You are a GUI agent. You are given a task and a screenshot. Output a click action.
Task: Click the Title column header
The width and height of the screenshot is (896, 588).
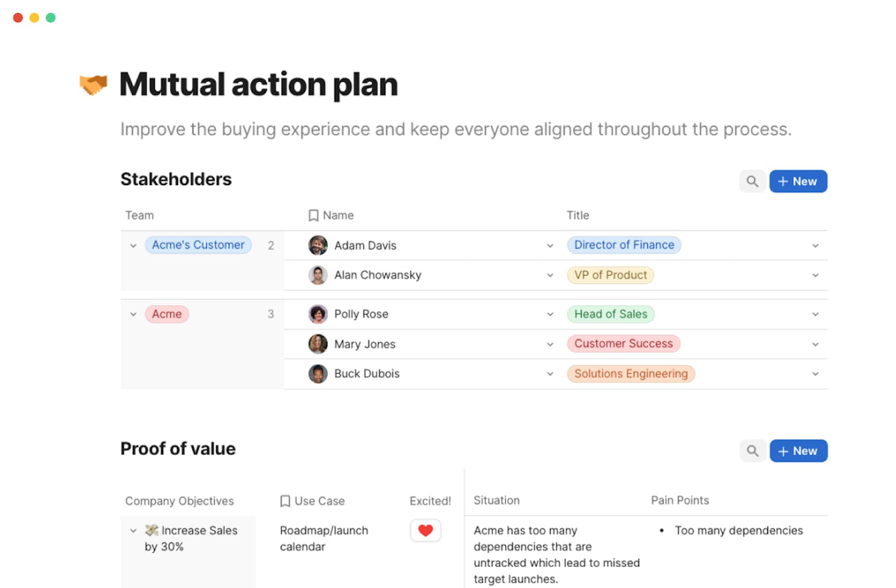578,216
